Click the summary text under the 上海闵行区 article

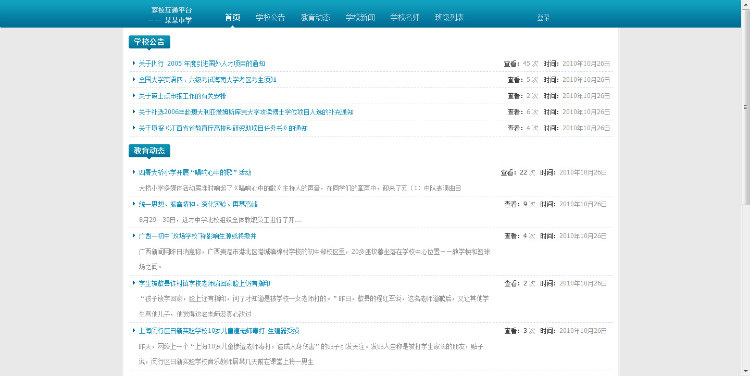311,354
